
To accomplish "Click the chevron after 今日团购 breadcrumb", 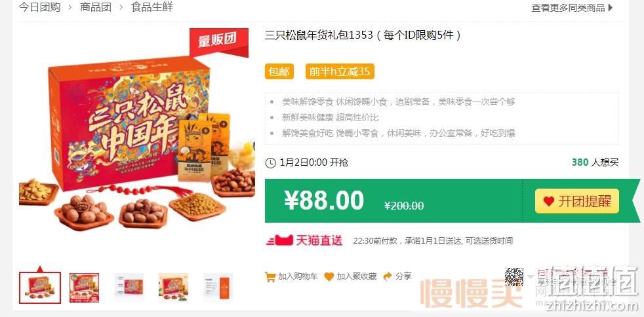I will pos(70,7).
